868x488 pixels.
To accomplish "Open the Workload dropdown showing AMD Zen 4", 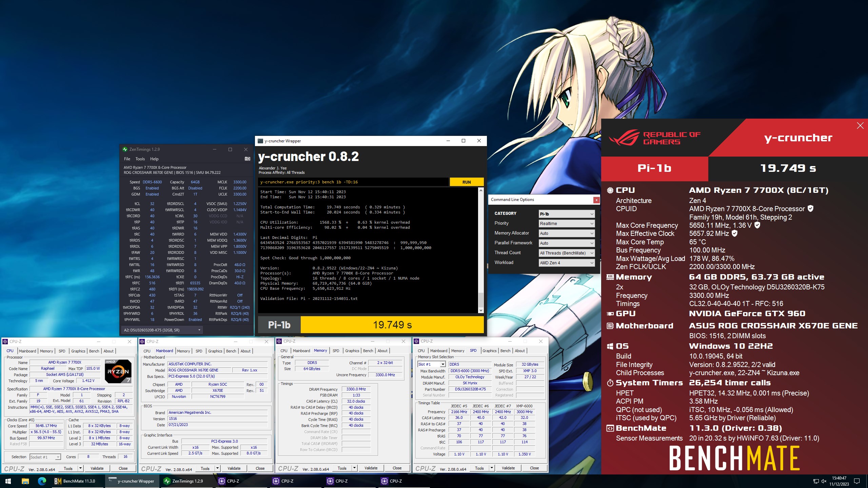I will click(x=567, y=263).
